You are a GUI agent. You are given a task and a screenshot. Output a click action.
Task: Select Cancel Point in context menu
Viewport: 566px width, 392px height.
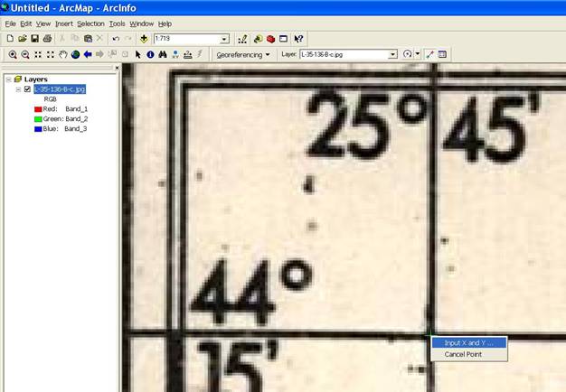click(x=463, y=354)
